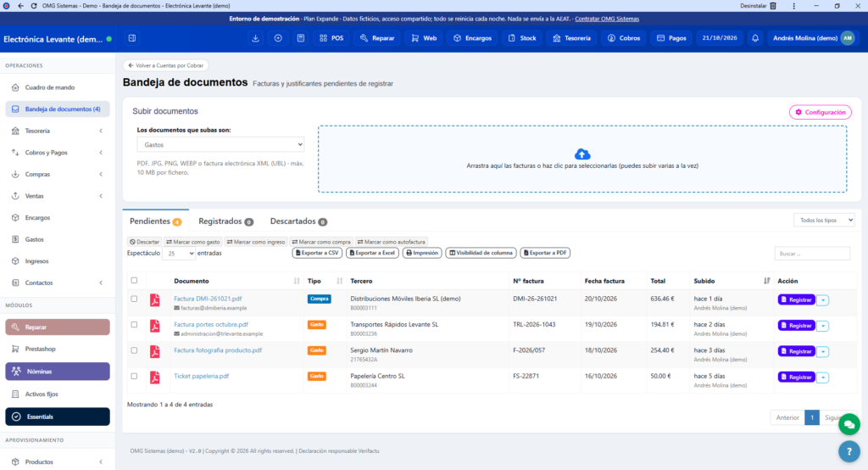Screen dimensions: 868x470
Task: Open notifications bell icon
Action: [x=755, y=38]
